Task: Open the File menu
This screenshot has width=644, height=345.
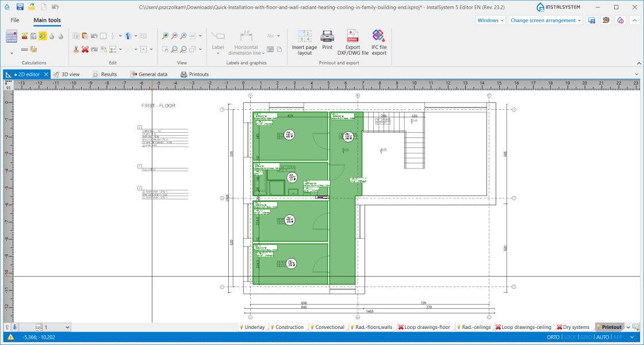Action: 15,20
